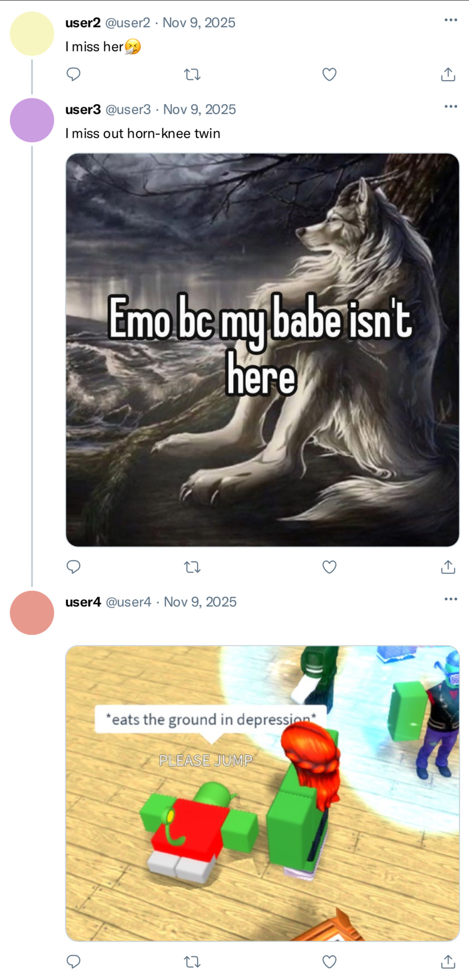Viewport: 469px width, 980px height.
Task: Repost user3's horn-knee twin post
Action: pyautogui.click(x=192, y=567)
